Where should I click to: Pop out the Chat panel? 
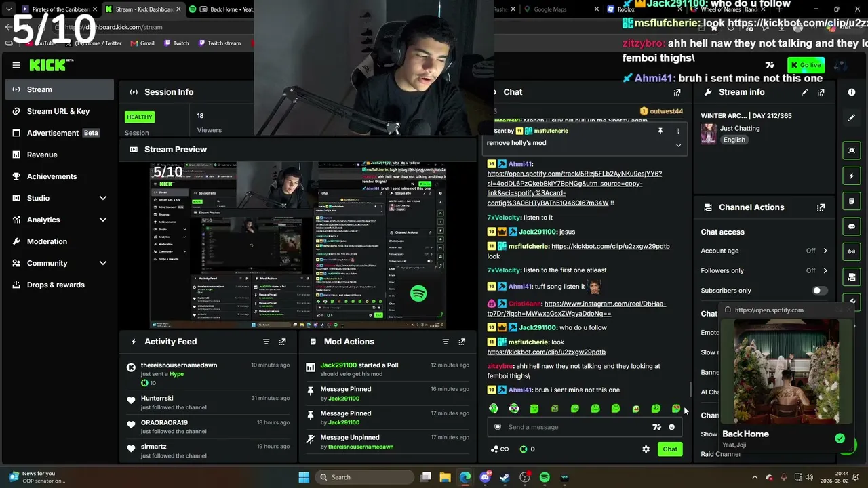click(677, 92)
